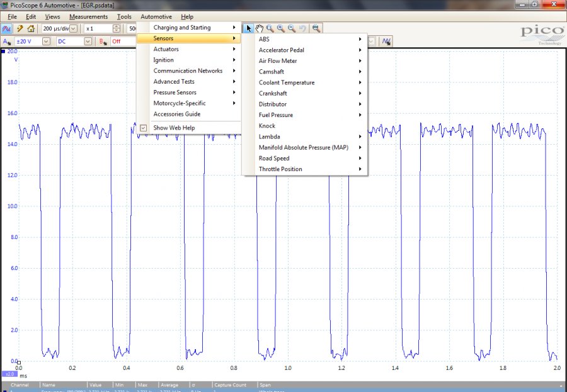The height and width of the screenshot is (392, 567).
Task: Click the lightning bolt toolbar icon
Action: (20, 28)
